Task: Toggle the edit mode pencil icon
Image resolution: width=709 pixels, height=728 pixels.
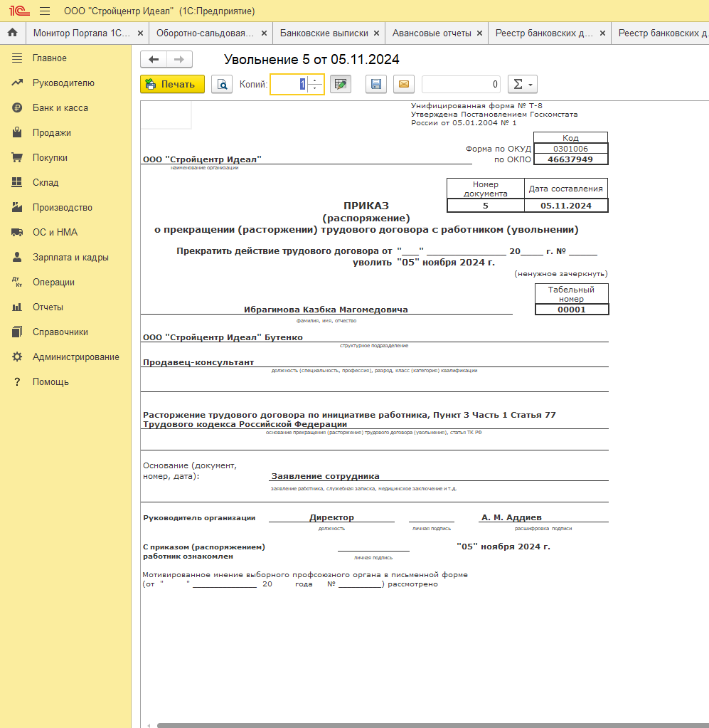Action: point(341,85)
